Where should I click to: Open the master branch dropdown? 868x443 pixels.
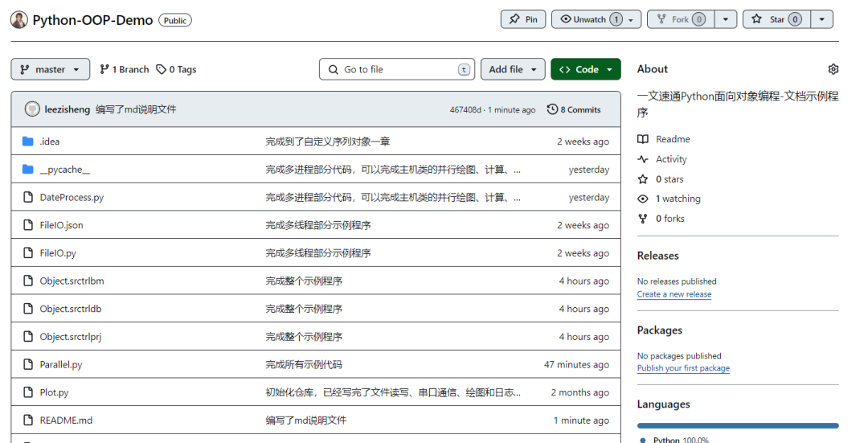[x=50, y=70]
